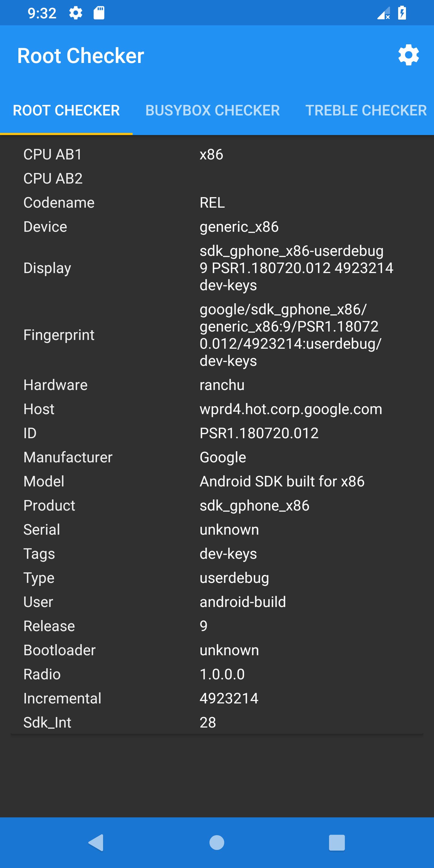The width and height of the screenshot is (434, 868).
Task: Go back with the navigation back arrow
Action: [x=96, y=842]
